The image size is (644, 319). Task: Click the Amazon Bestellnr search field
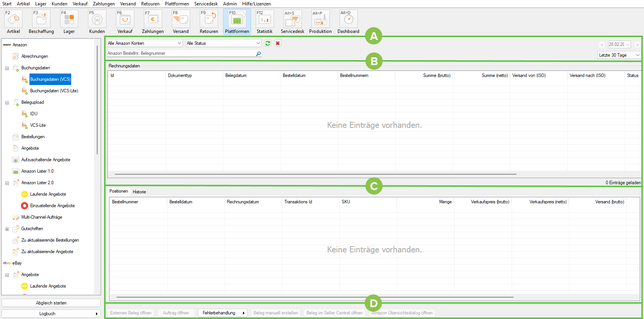click(180, 54)
